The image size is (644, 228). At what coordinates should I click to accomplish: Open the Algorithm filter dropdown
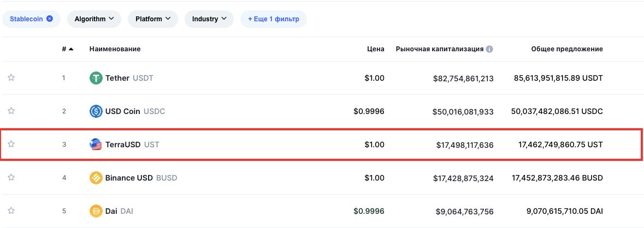click(94, 19)
